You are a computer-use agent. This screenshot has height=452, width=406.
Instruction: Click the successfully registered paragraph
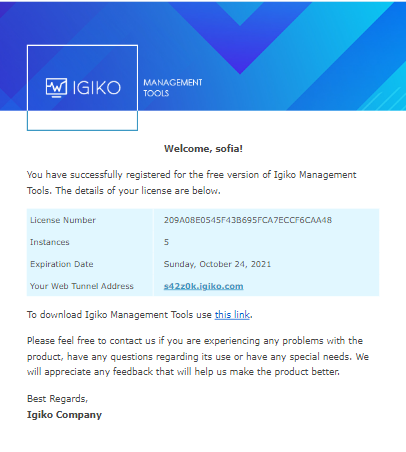click(x=192, y=183)
